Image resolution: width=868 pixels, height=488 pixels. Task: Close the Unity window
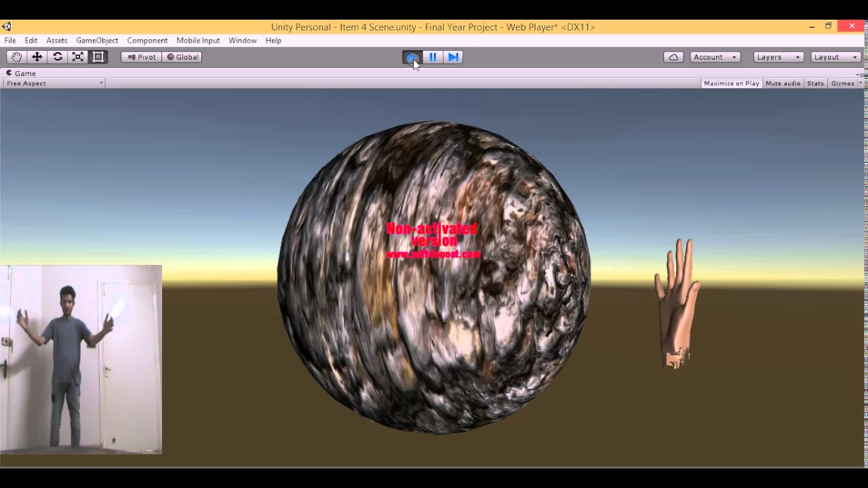pyautogui.click(x=852, y=26)
